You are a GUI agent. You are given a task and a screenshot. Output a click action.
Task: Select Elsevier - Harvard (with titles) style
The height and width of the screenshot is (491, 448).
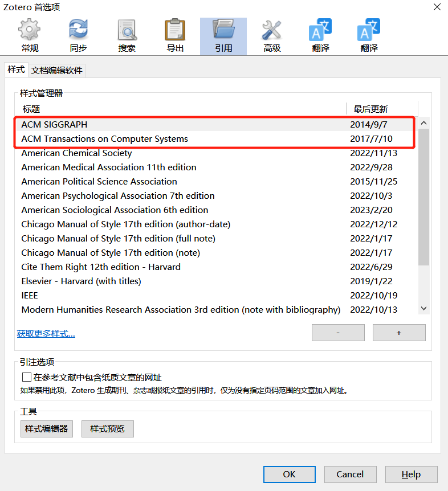point(216,281)
